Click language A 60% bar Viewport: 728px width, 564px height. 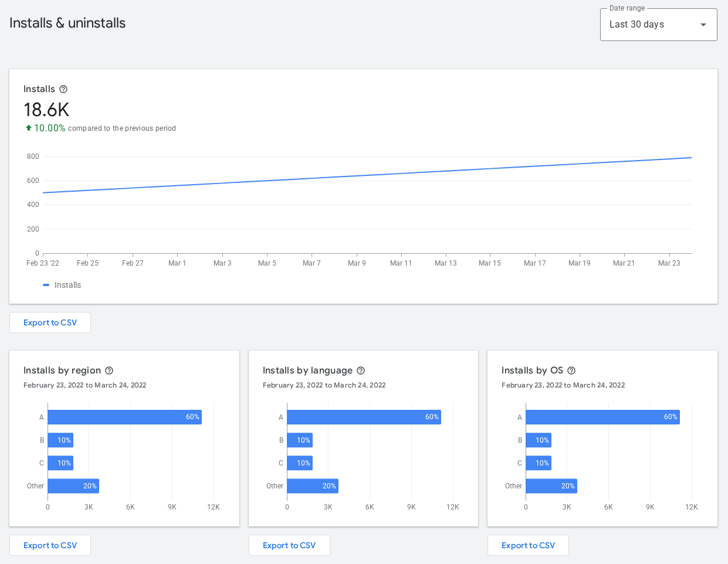tap(364, 417)
